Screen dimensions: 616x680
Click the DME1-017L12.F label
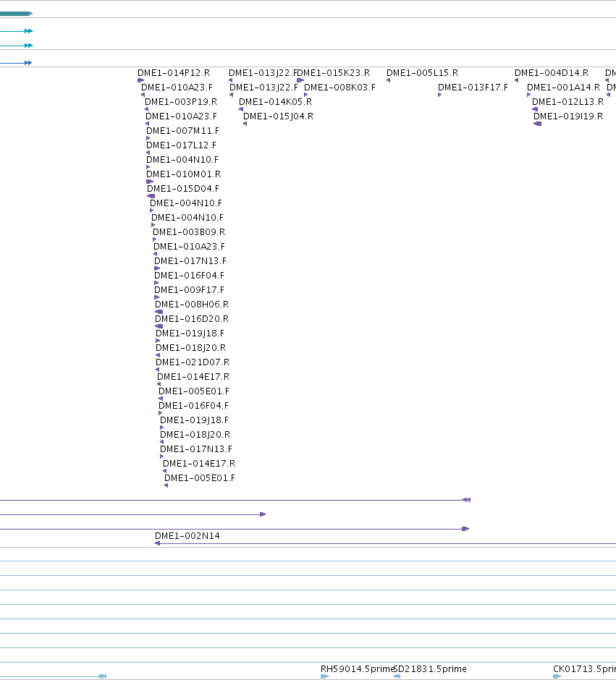click(181, 145)
